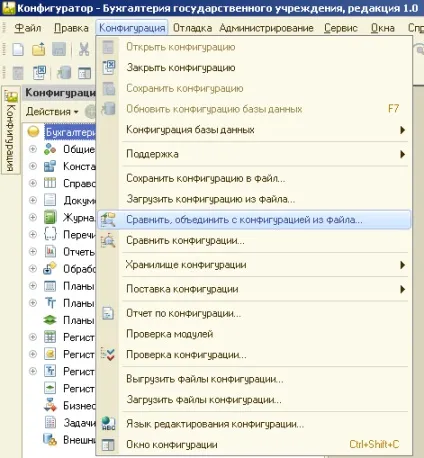Choose Язык редактирования конфигурации

tap(254, 424)
